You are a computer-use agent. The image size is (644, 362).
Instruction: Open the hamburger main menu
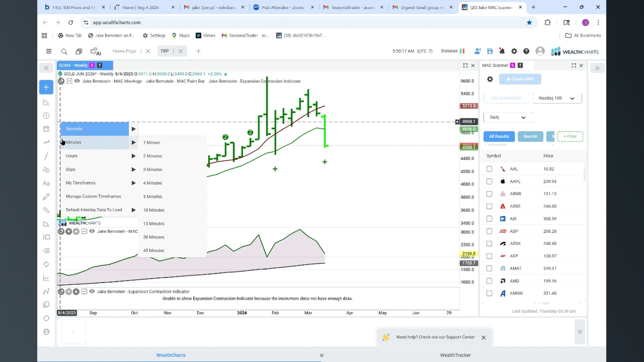coord(49,51)
